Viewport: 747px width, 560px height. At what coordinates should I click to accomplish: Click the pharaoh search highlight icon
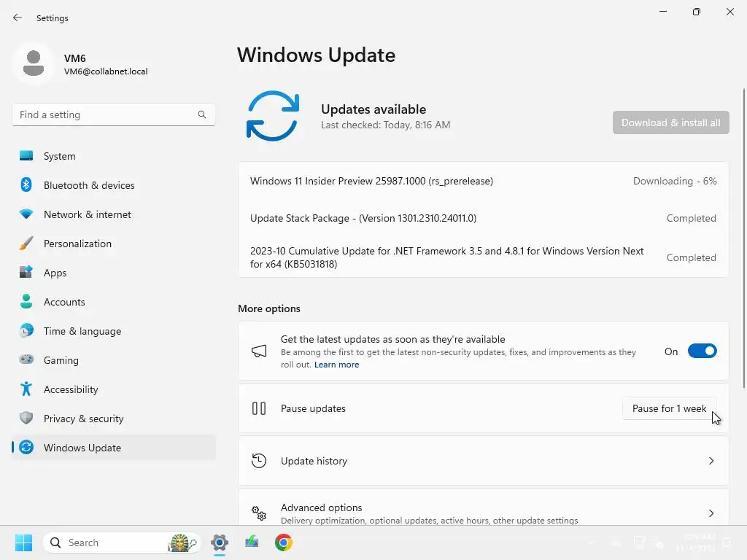point(182,542)
